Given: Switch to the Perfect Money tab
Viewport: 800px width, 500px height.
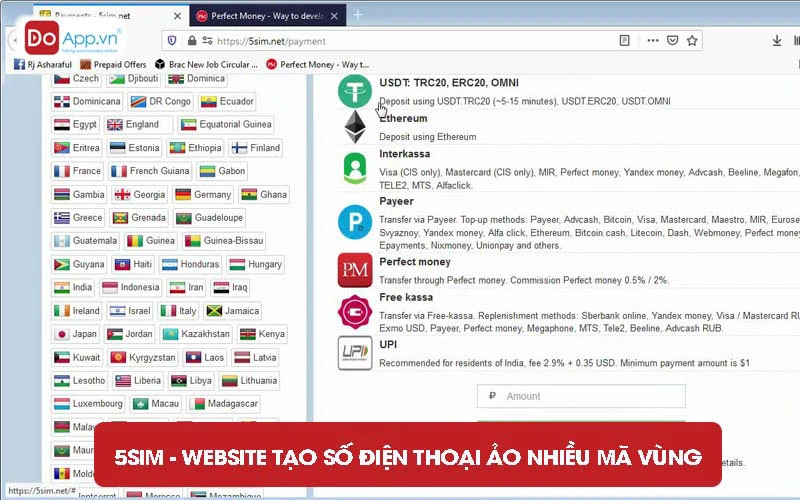Looking at the screenshot, I should click(x=268, y=16).
